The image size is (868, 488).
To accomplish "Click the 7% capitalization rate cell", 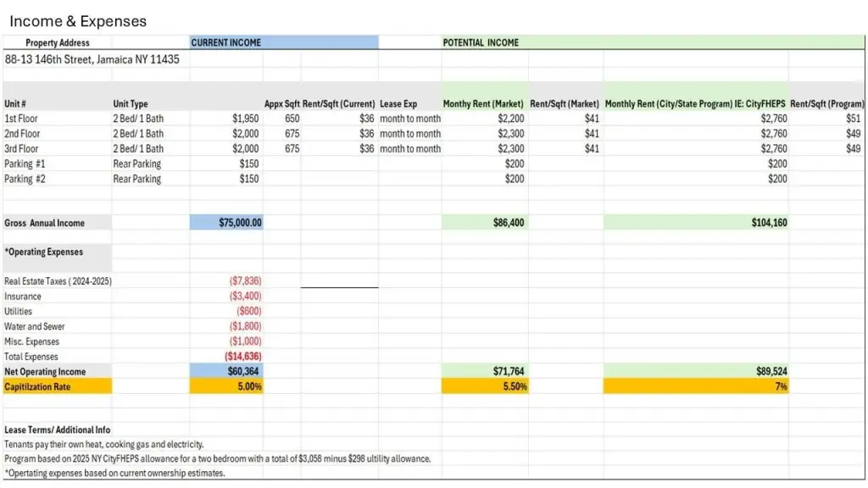I will point(780,386).
